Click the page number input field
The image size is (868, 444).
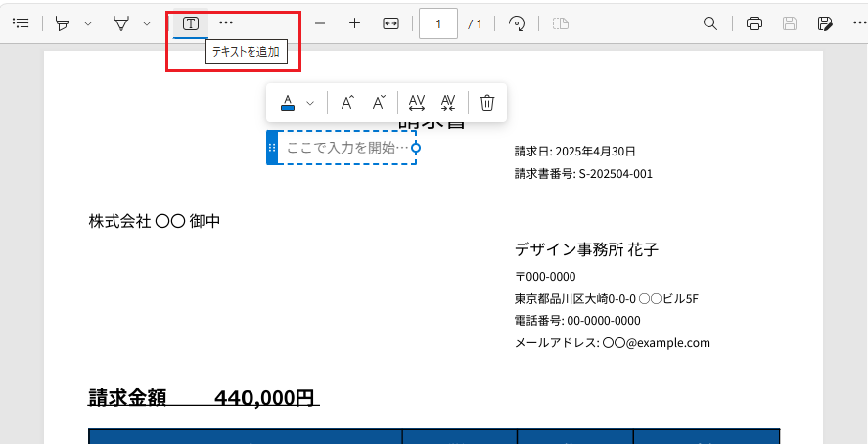point(438,23)
